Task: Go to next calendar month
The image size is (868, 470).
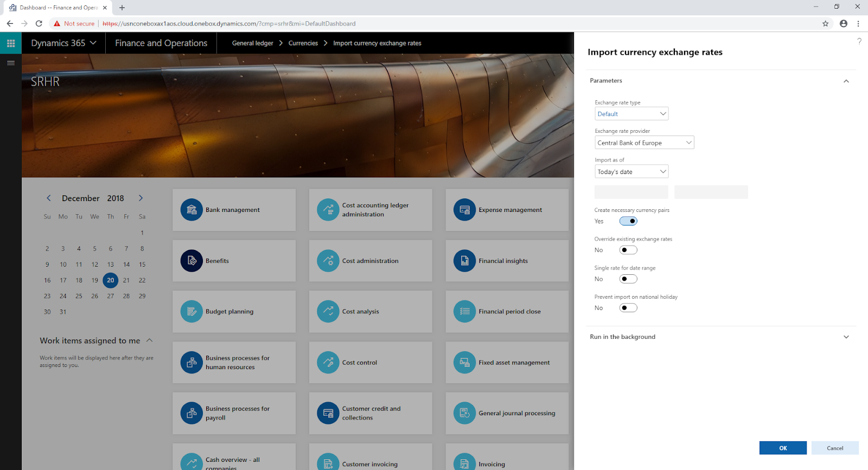Action: [141, 198]
